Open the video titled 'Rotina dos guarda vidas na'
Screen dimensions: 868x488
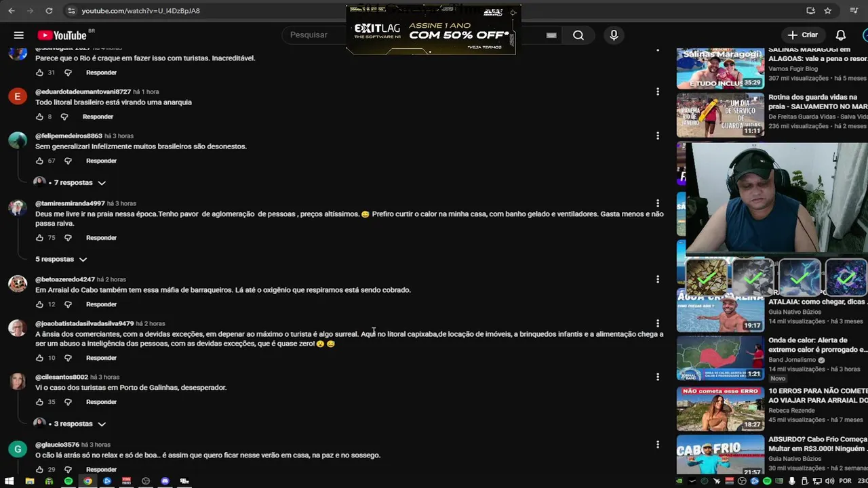[818, 102]
